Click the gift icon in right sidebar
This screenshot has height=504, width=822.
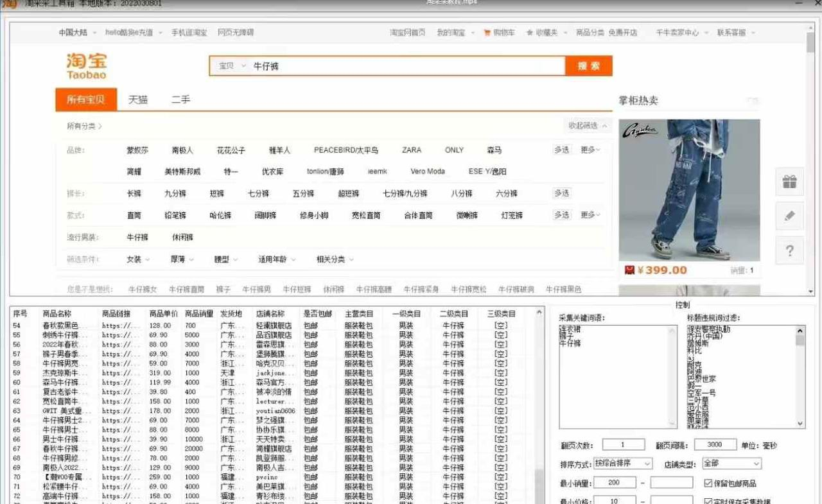(x=789, y=182)
